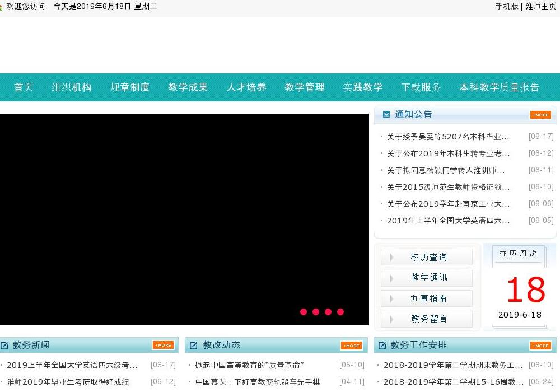The width and height of the screenshot is (560, 392).
Task: Select the third red slideshow dot
Action: click(328, 312)
